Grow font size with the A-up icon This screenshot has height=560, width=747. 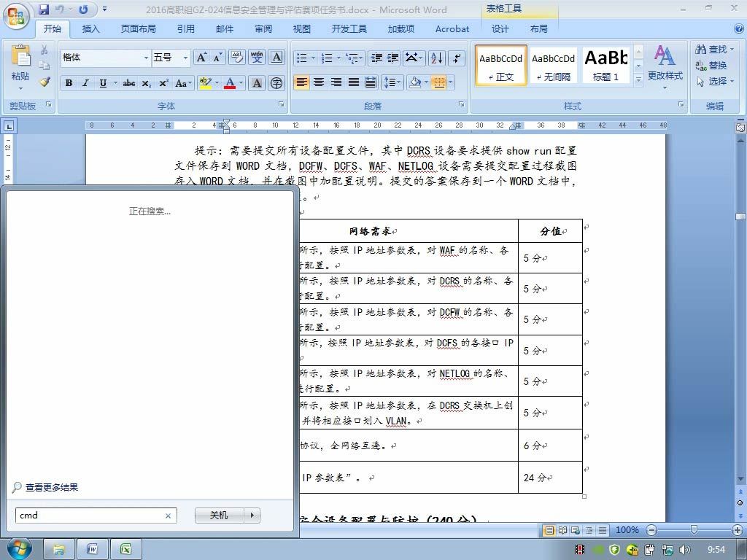[x=201, y=58]
